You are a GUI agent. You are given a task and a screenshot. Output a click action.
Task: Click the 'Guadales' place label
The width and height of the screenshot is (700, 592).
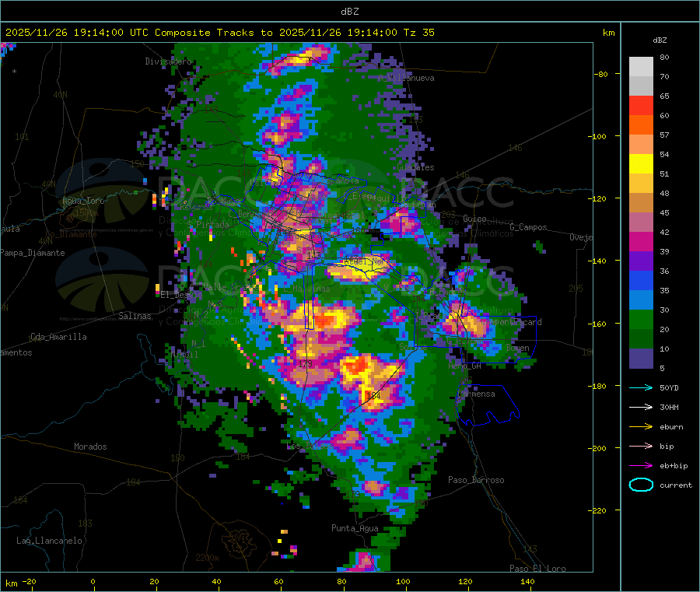tap(415, 167)
